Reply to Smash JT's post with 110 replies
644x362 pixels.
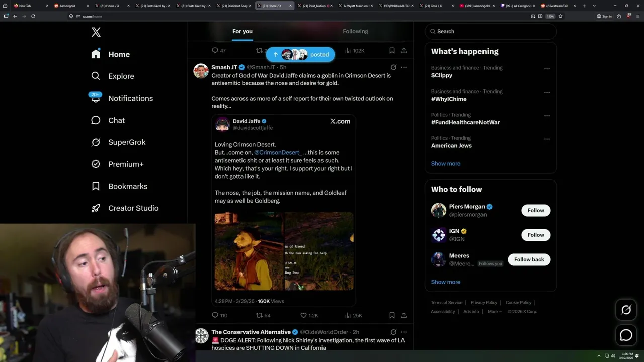point(219,315)
